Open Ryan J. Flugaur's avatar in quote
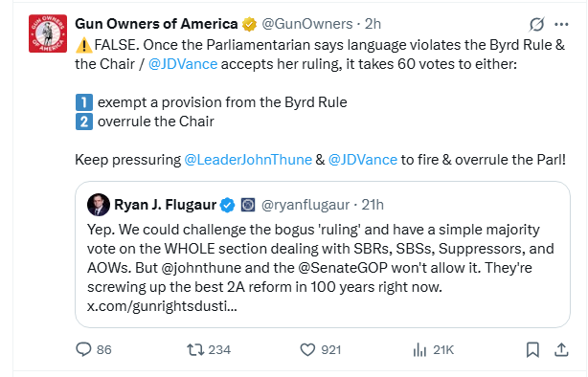 click(99, 205)
